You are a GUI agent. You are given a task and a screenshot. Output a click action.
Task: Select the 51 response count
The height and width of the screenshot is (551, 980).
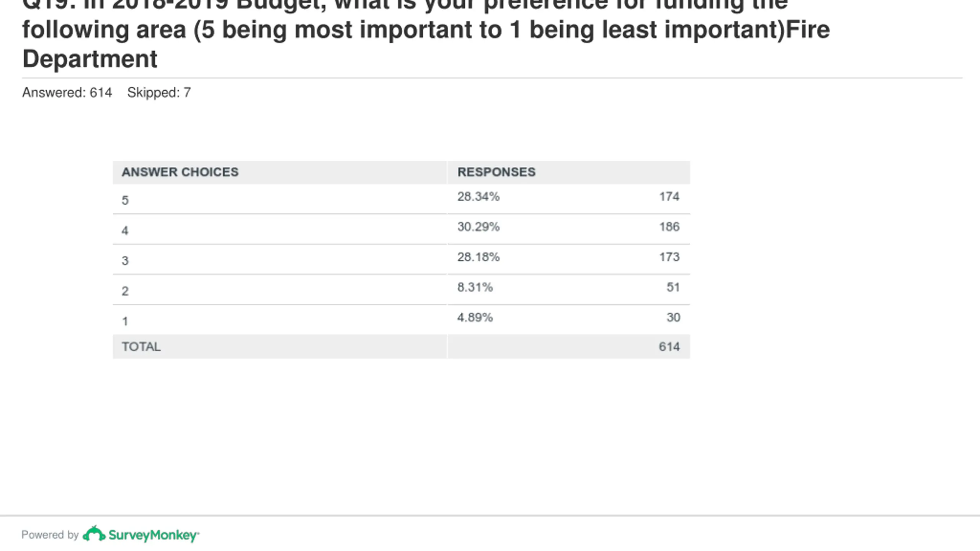coord(673,287)
